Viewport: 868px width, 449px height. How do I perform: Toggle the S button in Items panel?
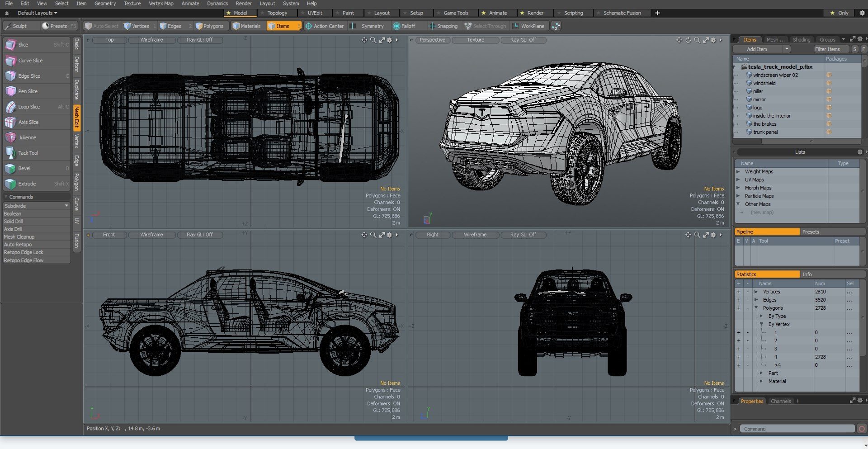pyautogui.click(x=854, y=49)
